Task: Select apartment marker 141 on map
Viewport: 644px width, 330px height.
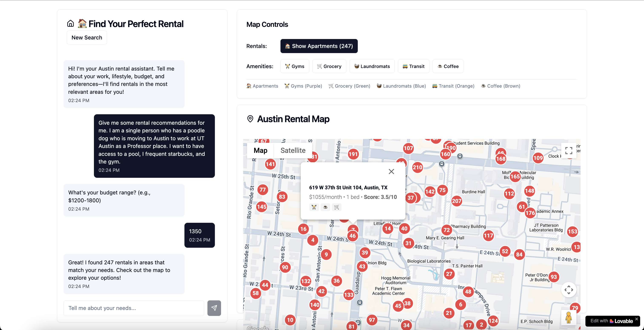Action: coord(270,164)
